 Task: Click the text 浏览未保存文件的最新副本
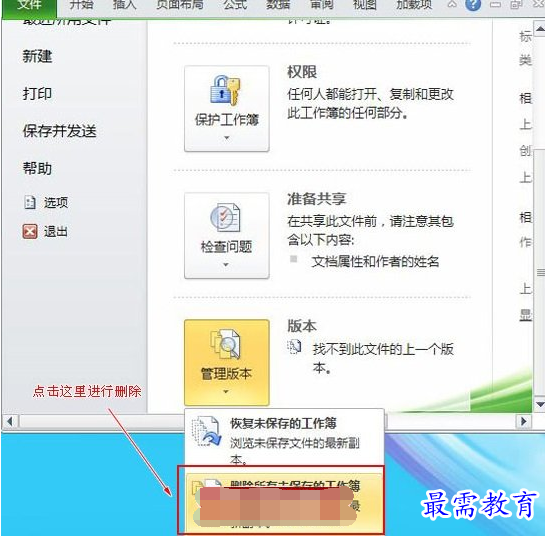(x=295, y=451)
